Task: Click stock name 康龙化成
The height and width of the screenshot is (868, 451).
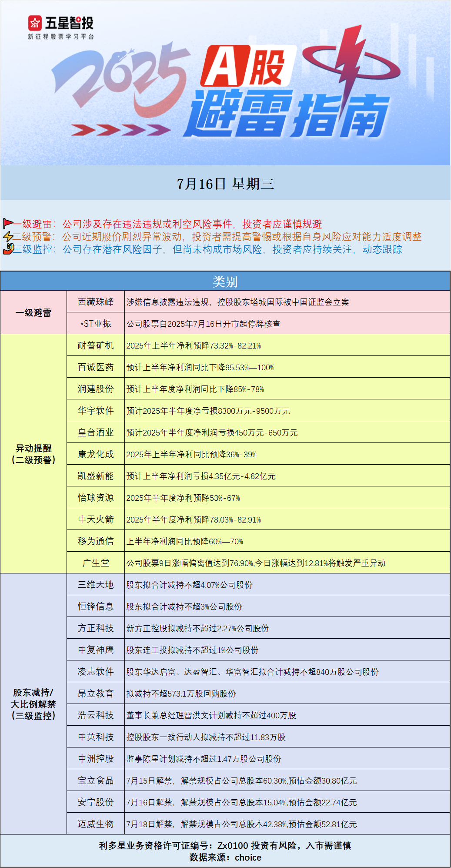Action: (x=96, y=454)
